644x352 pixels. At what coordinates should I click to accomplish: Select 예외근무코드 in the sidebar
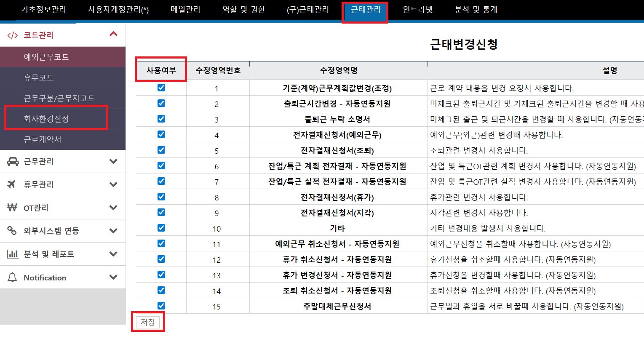click(x=46, y=57)
